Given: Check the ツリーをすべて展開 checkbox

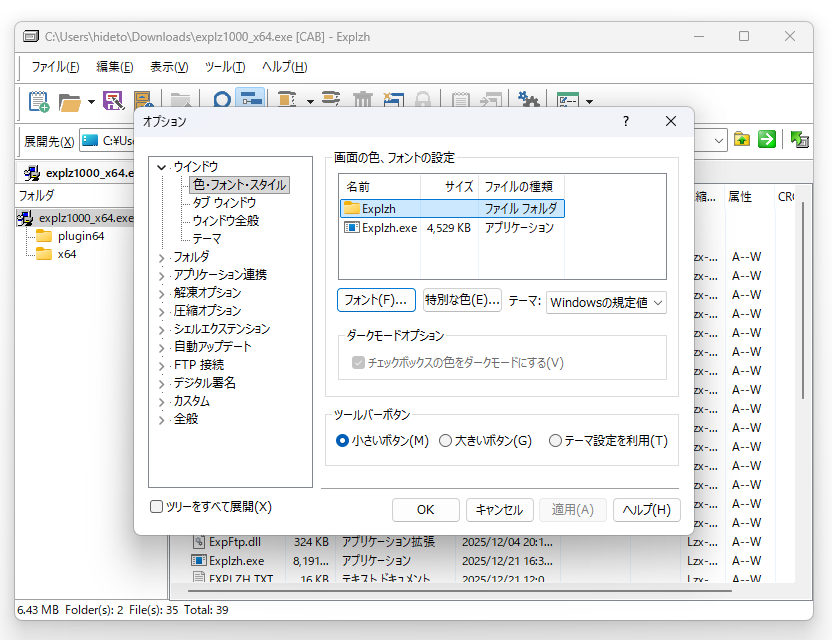Looking at the screenshot, I should (x=157, y=506).
